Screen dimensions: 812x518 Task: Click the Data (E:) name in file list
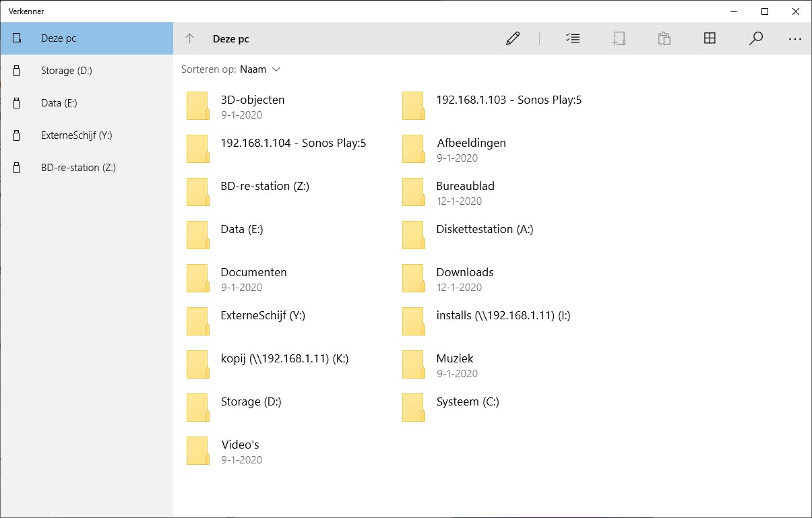242,230
